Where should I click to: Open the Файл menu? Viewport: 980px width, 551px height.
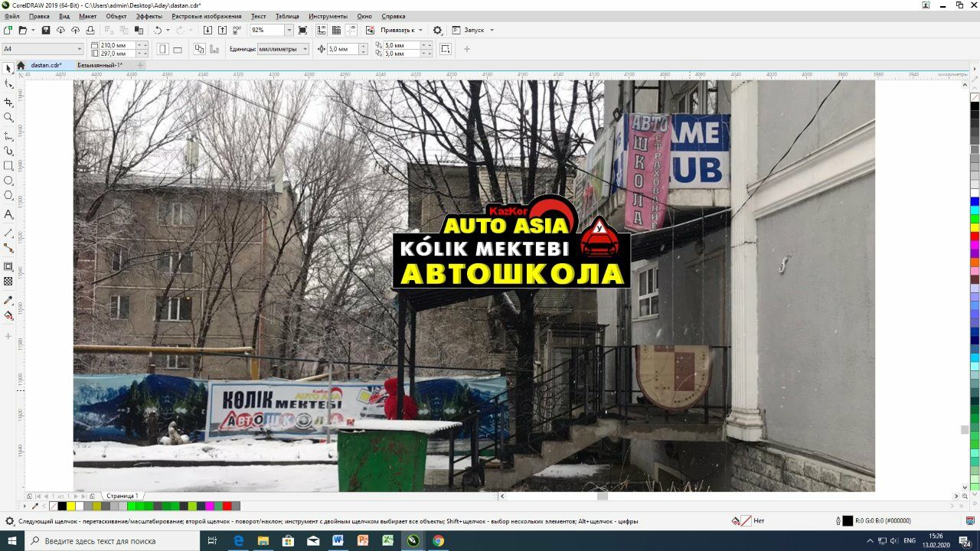pos(11,16)
